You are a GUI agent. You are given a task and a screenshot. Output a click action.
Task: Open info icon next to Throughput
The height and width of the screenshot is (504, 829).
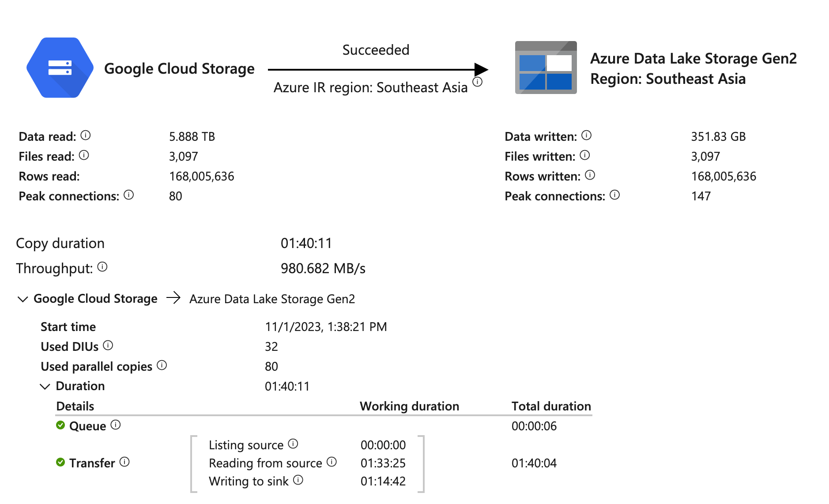(x=102, y=267)
